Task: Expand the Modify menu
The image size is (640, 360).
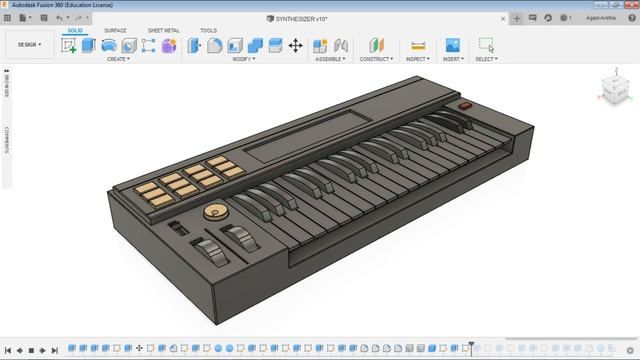Action: click(x=244, y=59)
